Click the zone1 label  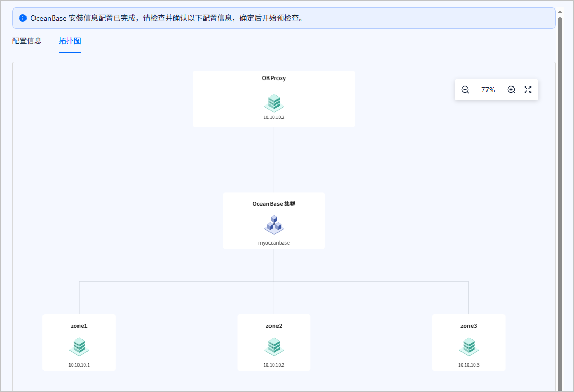[79, 326]
